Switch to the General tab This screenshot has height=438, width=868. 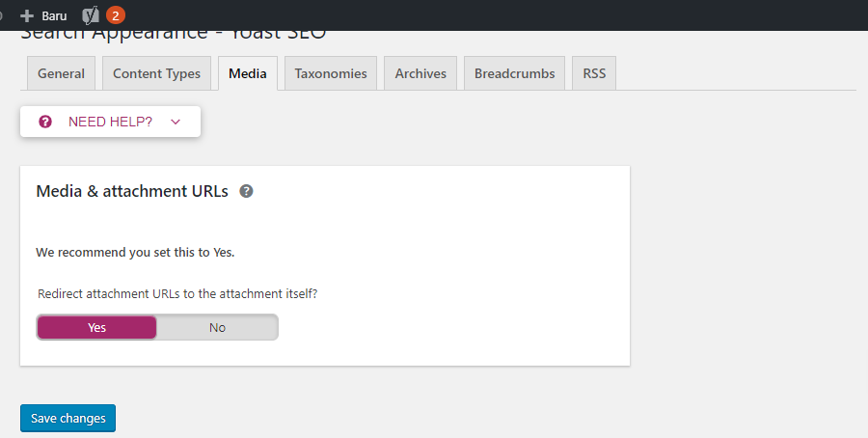(61, 73)
